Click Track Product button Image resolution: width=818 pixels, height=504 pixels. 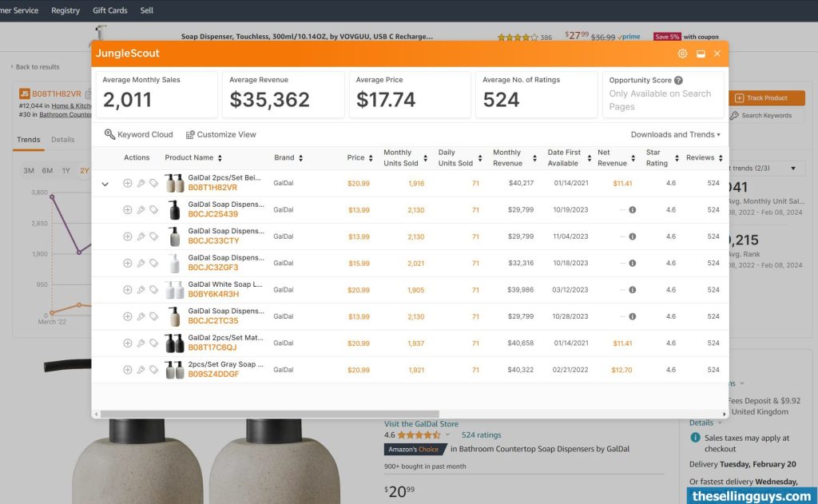pyautogui.click(x=767, y=98)
